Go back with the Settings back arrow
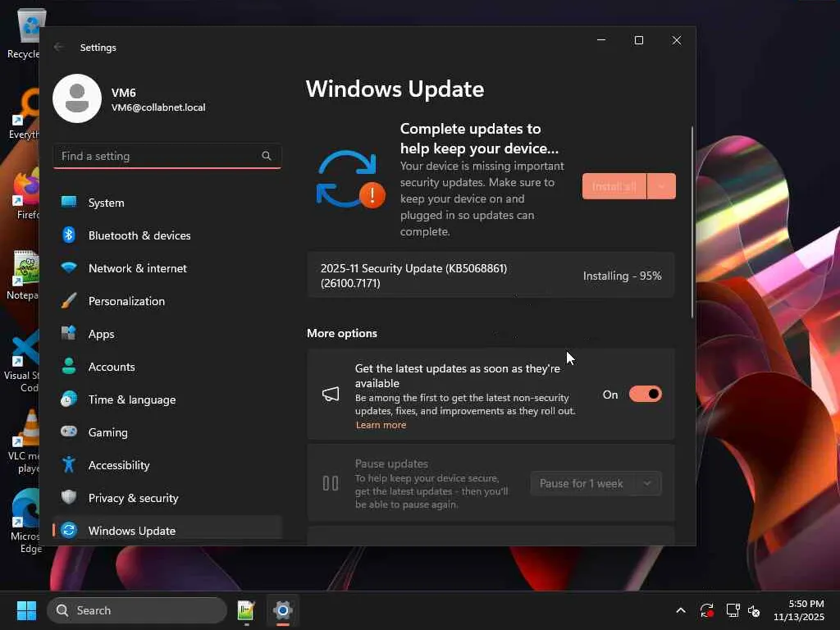 [x=58, y=47]
